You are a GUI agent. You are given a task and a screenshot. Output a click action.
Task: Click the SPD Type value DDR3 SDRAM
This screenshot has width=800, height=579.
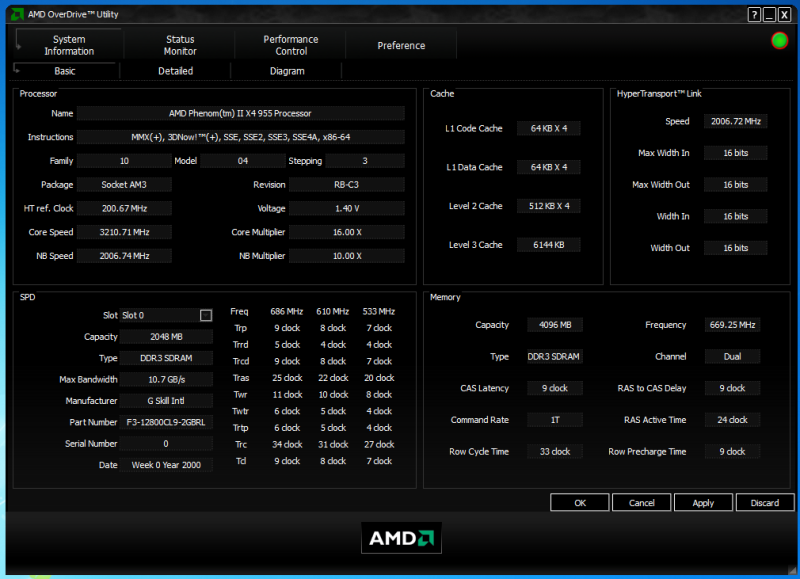(166, 358)
